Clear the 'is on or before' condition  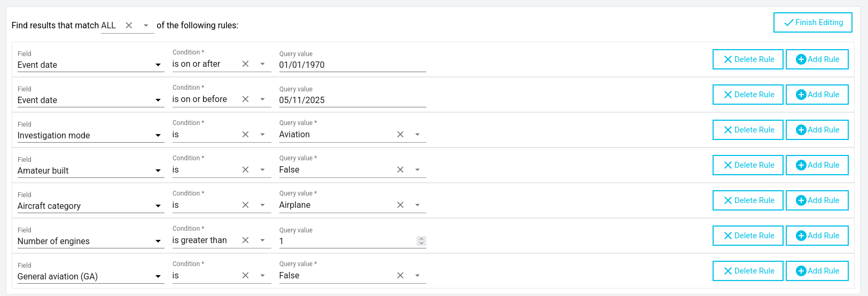245,99
